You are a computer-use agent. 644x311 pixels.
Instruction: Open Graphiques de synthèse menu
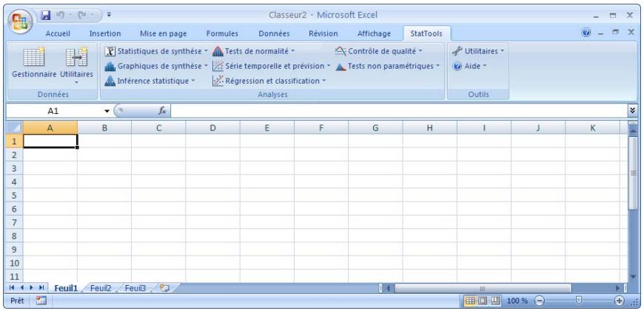(156, 66)
